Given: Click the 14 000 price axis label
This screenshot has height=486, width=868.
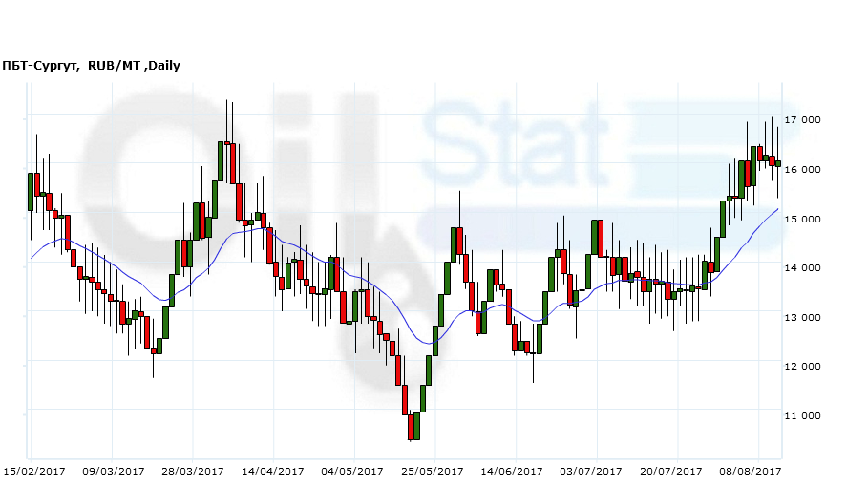Looking at the screenshot, I should point(802,268).
